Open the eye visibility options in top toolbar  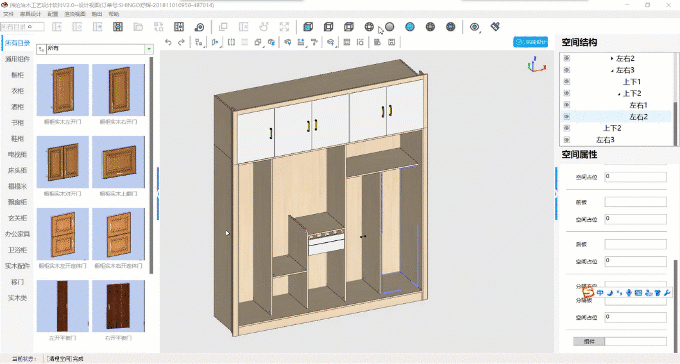tap(474, 27)
